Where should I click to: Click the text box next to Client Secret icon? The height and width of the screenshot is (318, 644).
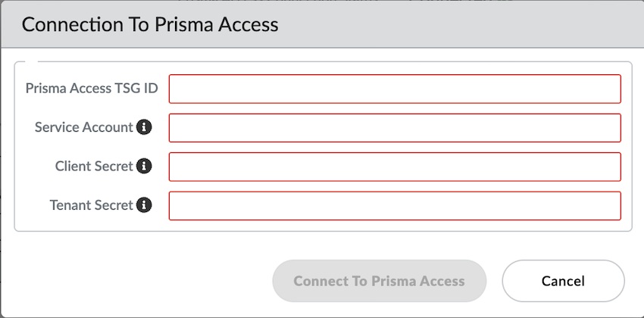395,167
